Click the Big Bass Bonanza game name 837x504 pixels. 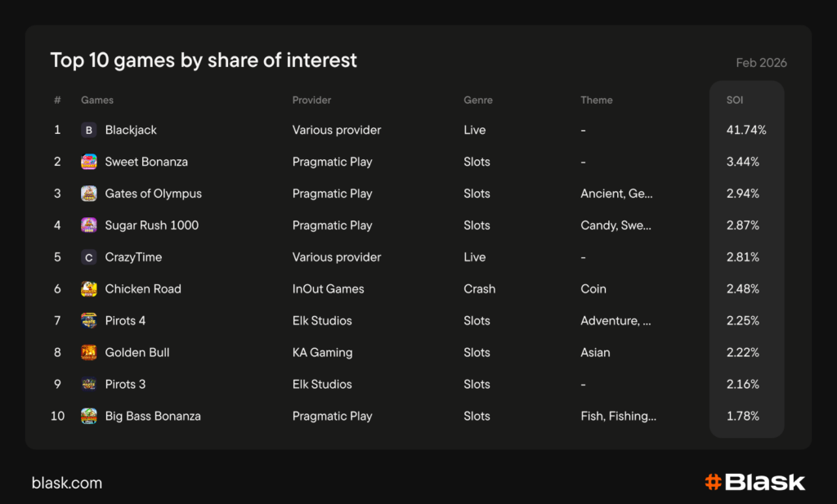[153, 417]
